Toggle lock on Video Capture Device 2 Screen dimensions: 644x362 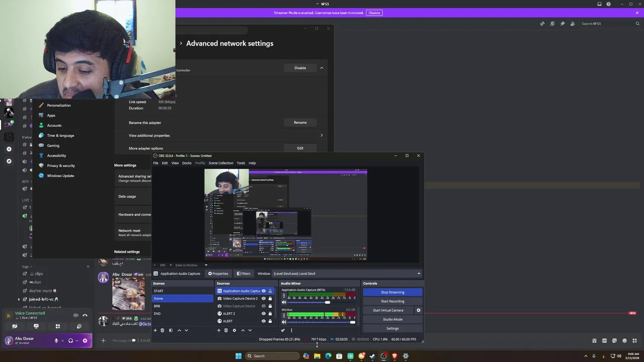(x=270, y=299)
